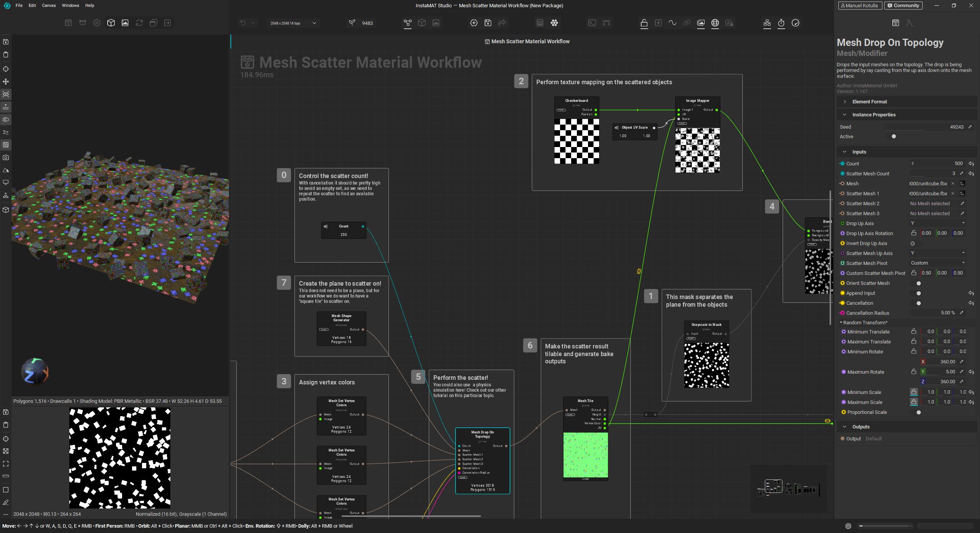
Task: Open the undo history dropdown arrow
Action: point(253,23)
